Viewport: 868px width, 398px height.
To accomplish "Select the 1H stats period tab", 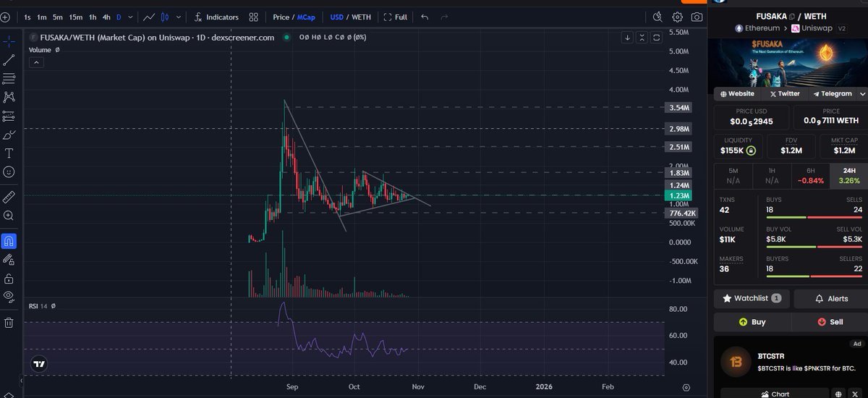I will [x=771, y=176].
